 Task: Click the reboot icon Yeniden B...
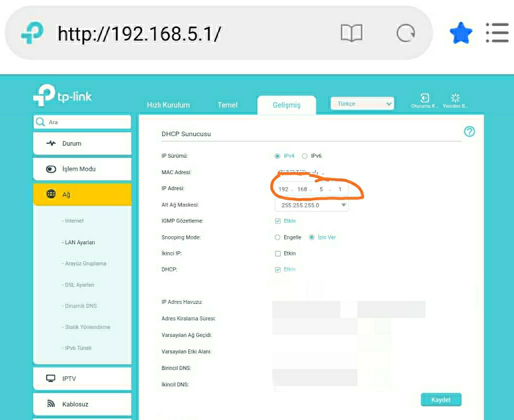(x=455, y=98)
